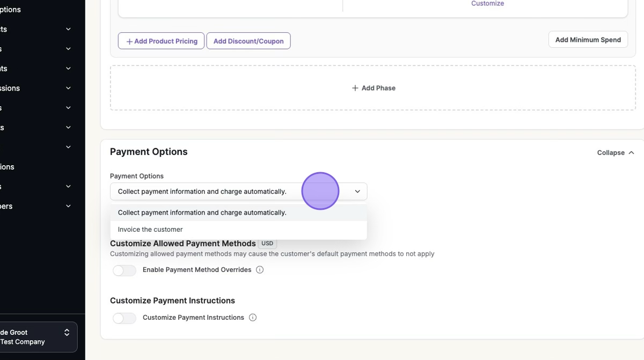Open the Customize link at top
The width and height of the screenshot is (644, 360).
pyautogui.click(x=487, y=4)
